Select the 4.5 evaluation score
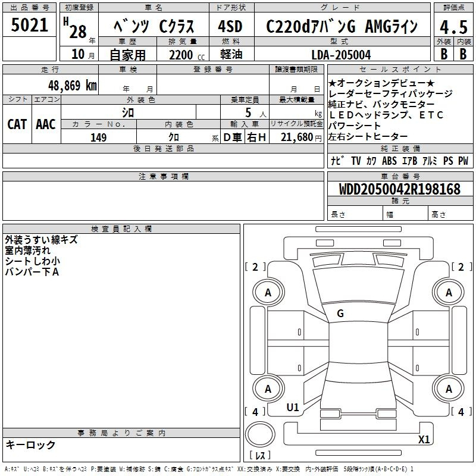The image size is (476, 476). pyautogui.click(x=452, y=27)
